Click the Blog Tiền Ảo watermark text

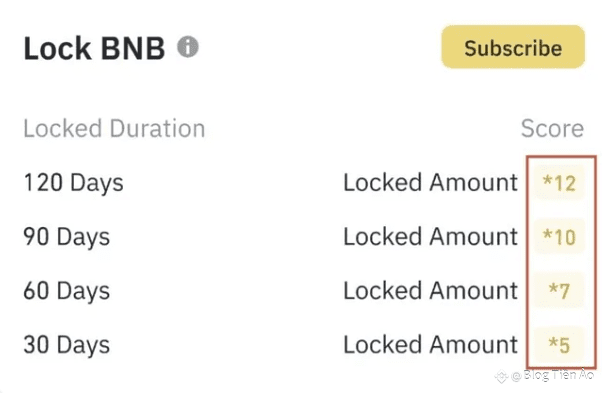pyautogui.click(x=559, y=375)
